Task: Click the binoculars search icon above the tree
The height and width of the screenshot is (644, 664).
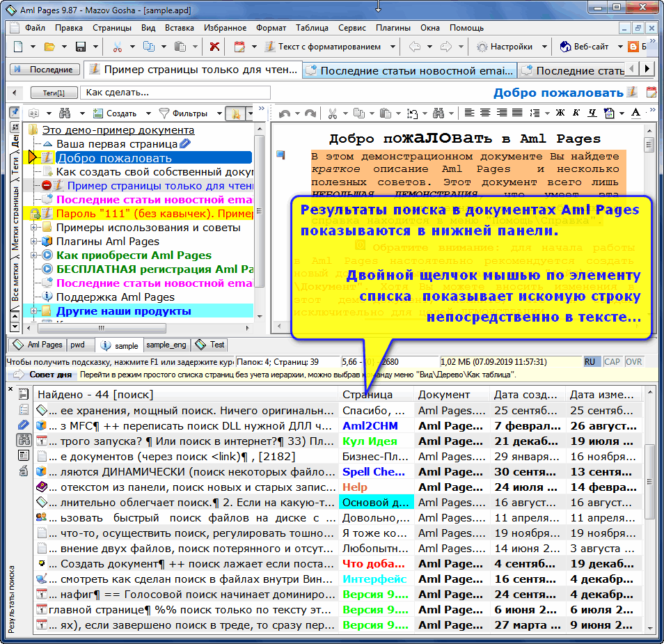Action: (x=65, y=113)
